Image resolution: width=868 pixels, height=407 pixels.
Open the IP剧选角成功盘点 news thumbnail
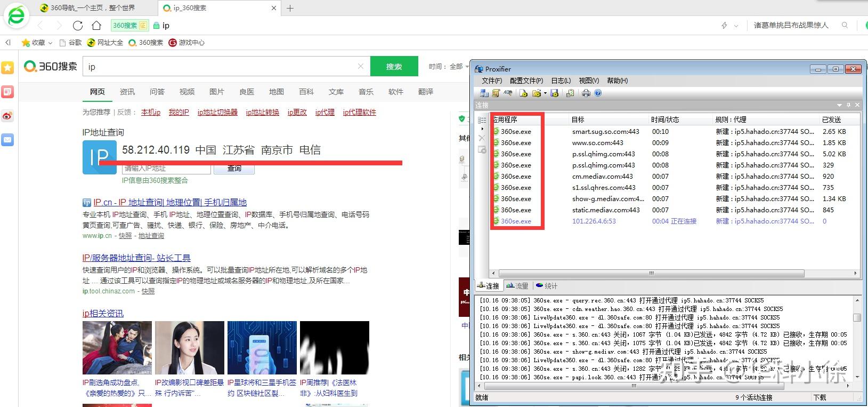pos(117,348)
